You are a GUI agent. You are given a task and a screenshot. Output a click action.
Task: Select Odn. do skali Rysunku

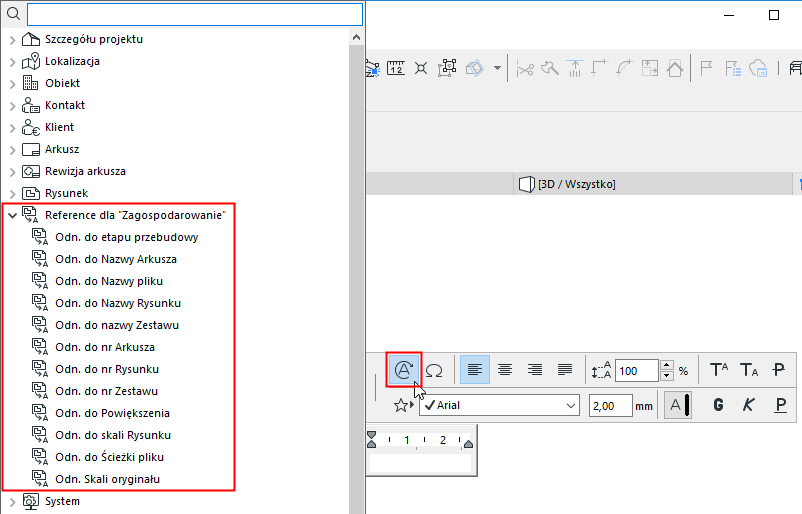tap(113, 435)
